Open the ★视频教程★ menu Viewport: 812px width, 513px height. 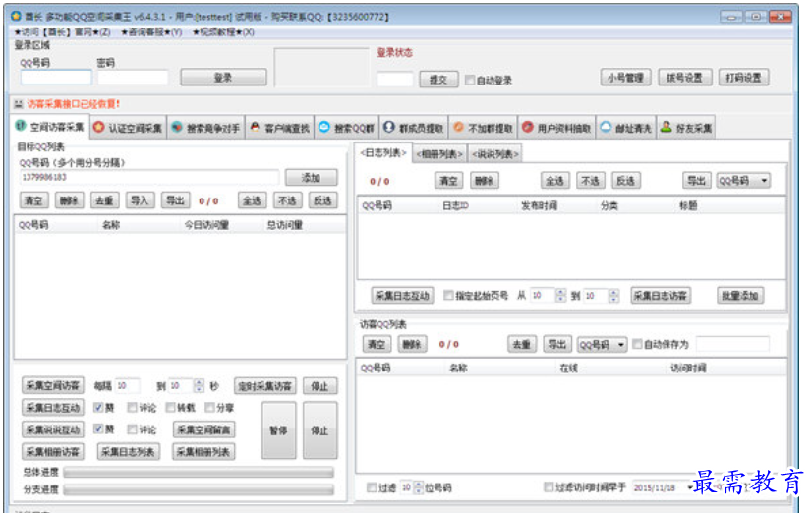223,32
